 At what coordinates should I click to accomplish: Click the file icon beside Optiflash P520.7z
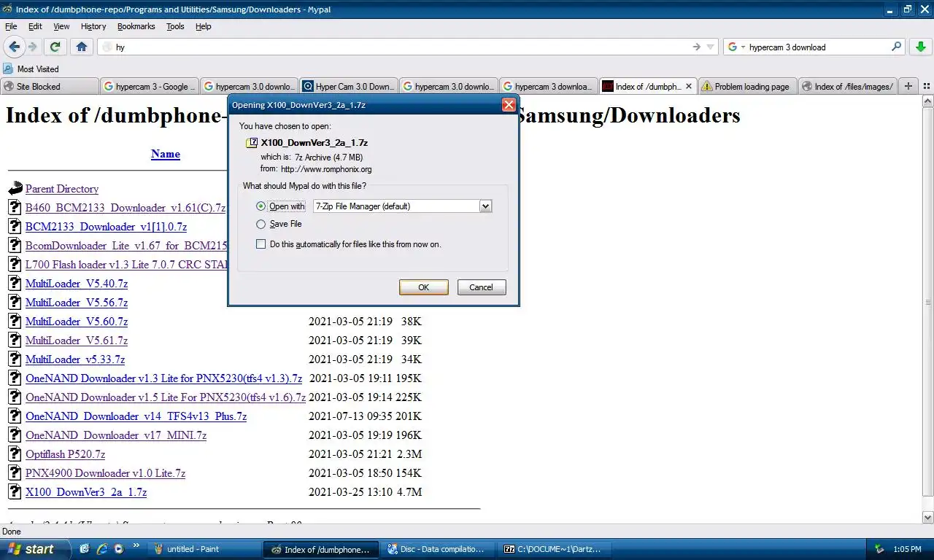click(15, 454)
